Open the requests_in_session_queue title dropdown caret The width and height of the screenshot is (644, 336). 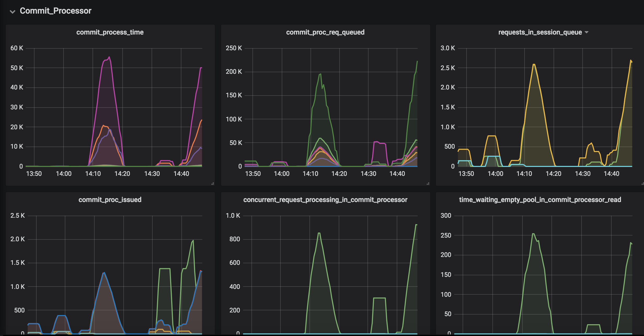coord(586,32)
